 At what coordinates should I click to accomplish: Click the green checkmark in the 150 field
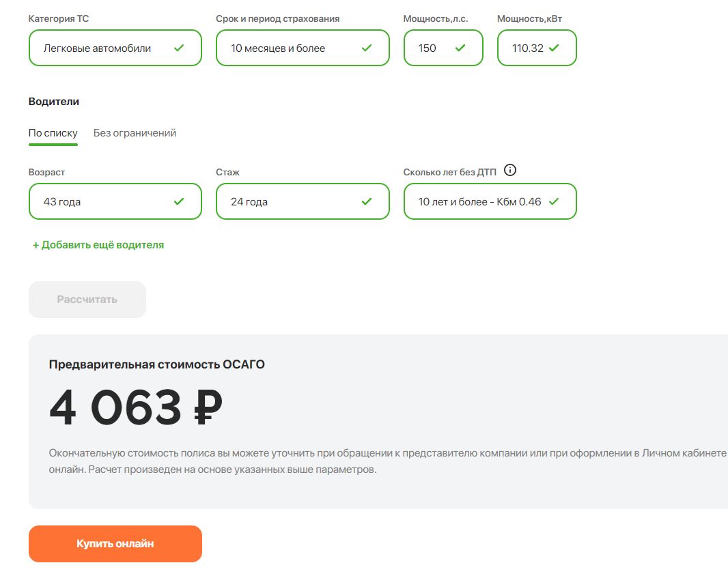(x=460, y=48)
